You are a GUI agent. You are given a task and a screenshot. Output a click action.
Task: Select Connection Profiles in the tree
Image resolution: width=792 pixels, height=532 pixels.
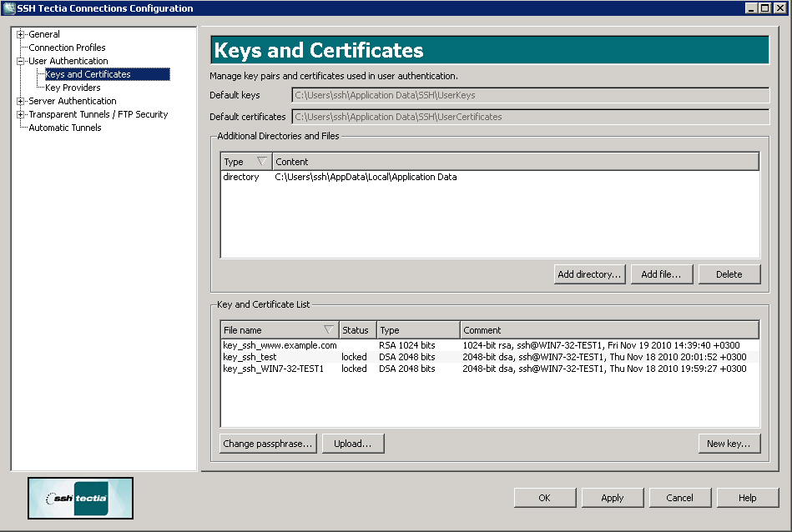click(x=66, y=48)
